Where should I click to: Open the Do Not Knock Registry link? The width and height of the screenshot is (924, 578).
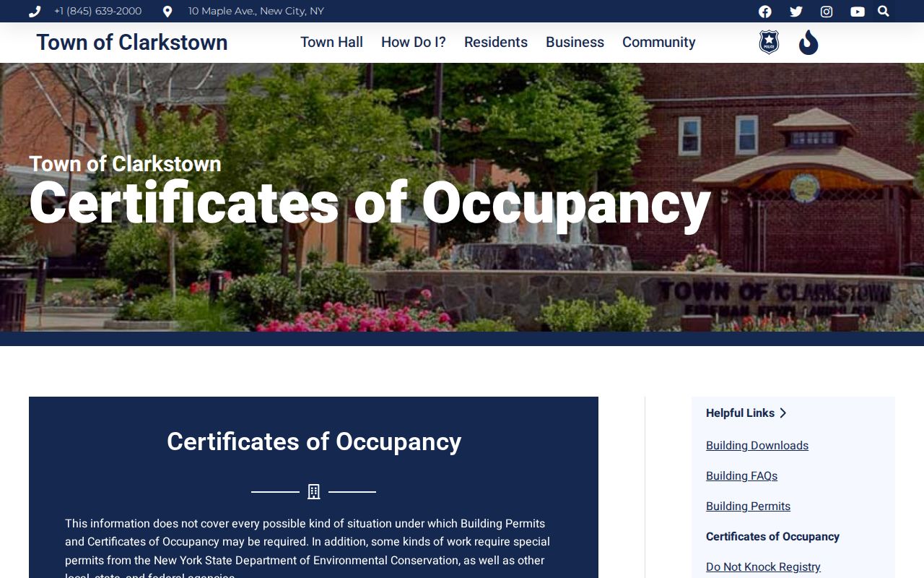click(x=763, y=566)
